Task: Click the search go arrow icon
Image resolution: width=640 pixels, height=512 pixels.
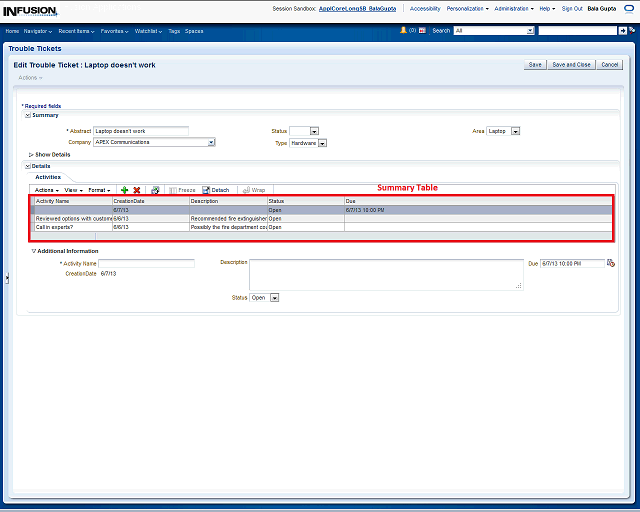Action: pos(623,31)
